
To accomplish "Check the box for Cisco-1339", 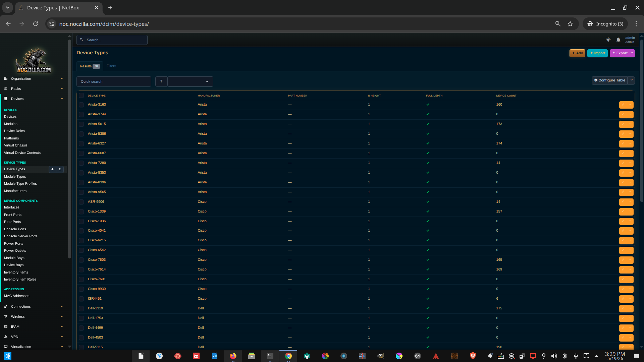I will (82, 212).
